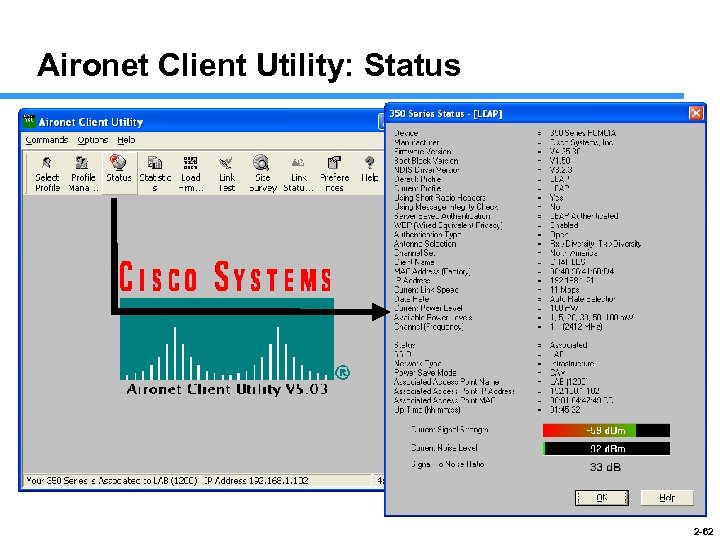Click the 33 dB signal to noise value
This screenshot has width=720, height=540.
point(605,467)
